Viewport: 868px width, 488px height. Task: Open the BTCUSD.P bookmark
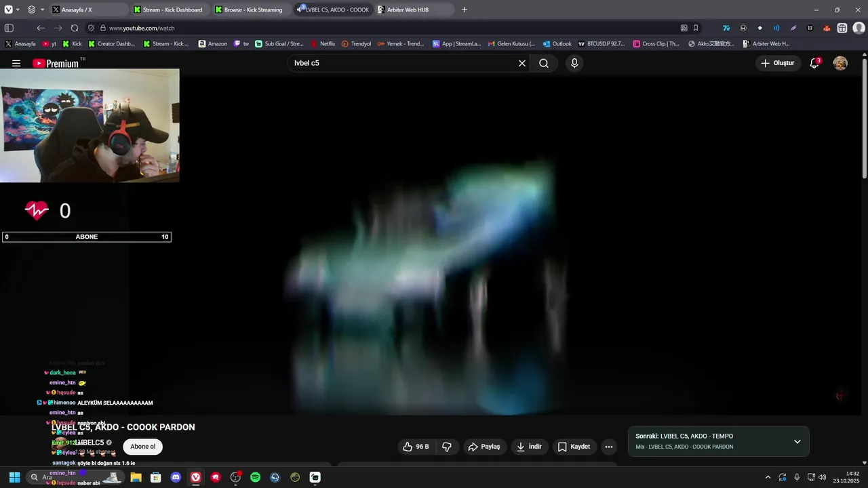[601, 43]
